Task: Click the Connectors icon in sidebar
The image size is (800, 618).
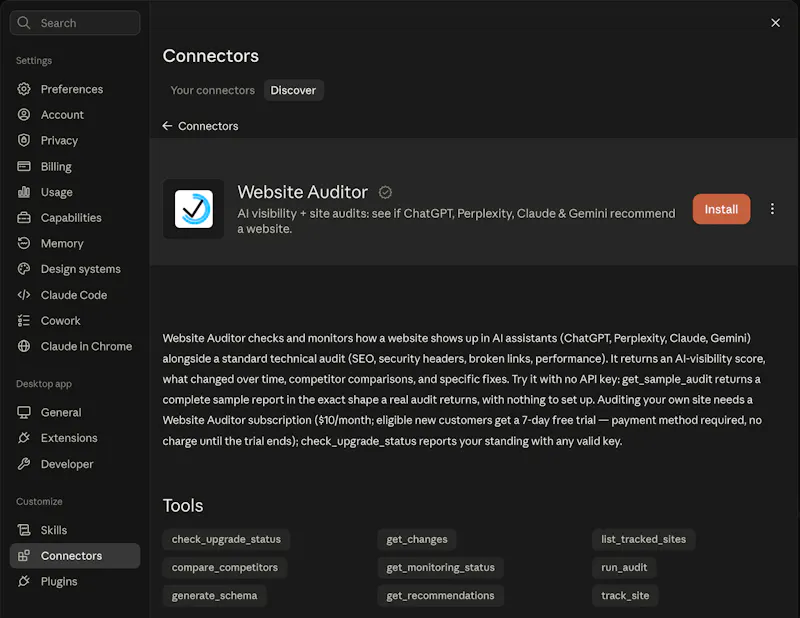Action: tap(23, 556)
